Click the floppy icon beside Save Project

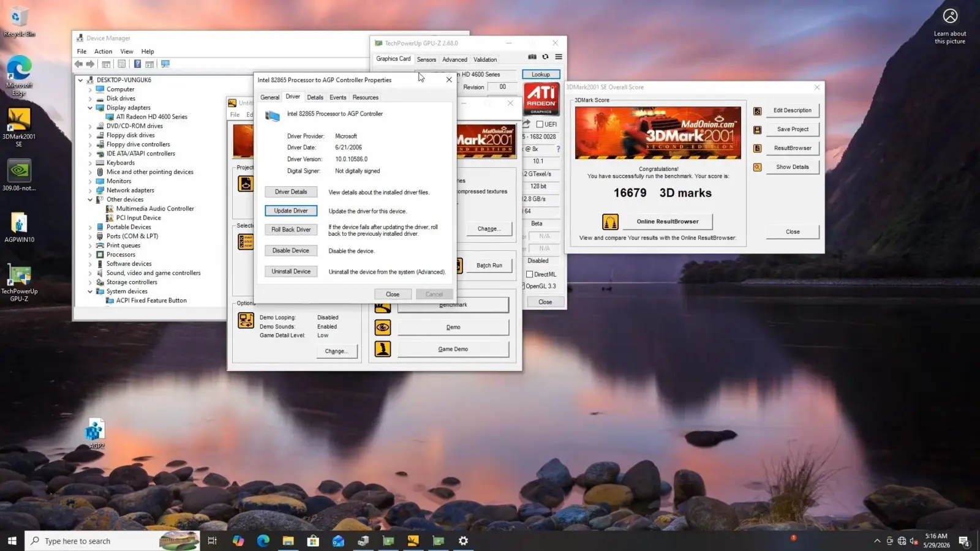click(758, 130)
